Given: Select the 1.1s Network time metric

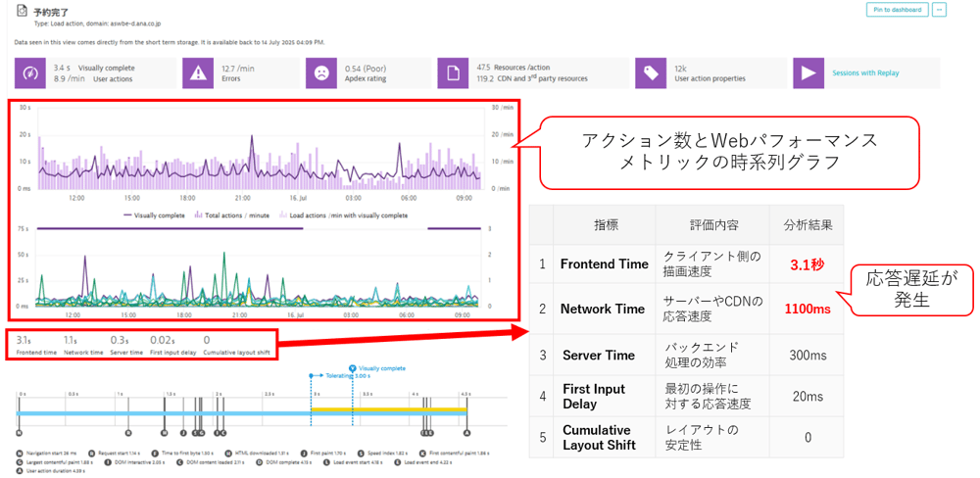Looking at the screenshot, I should point(83,346).
